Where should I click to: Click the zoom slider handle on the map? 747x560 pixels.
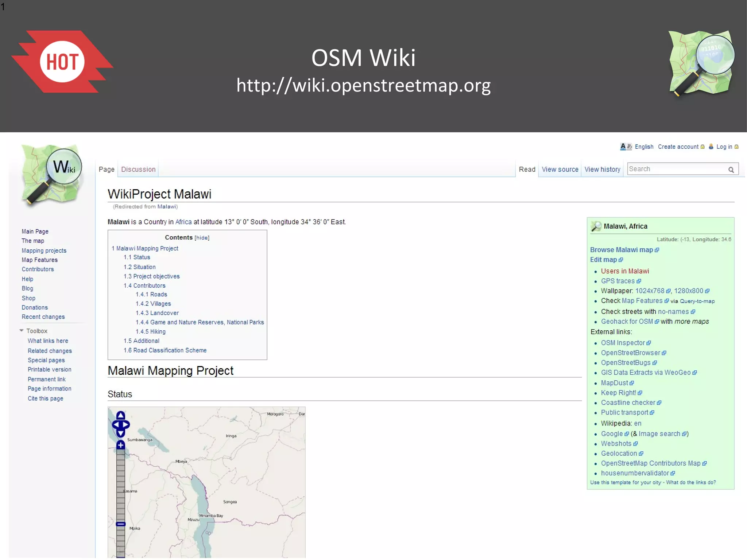point(121,524)
